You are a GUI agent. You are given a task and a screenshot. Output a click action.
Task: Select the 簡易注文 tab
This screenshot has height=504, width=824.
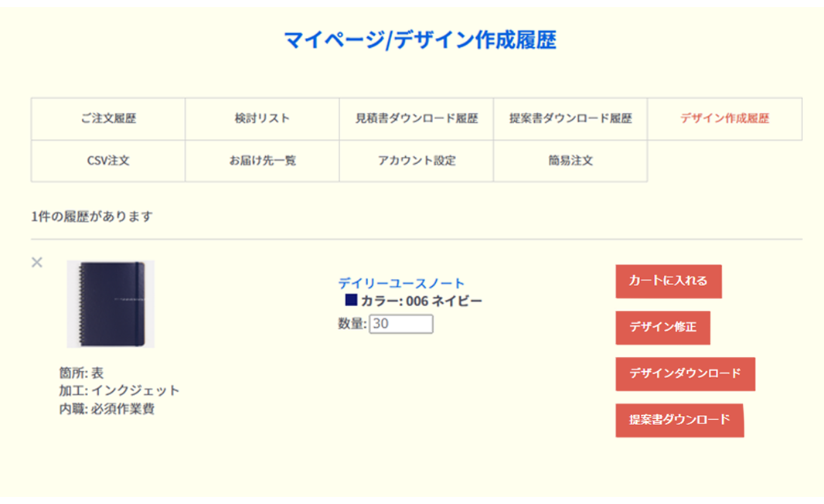(x=570, y=161)
